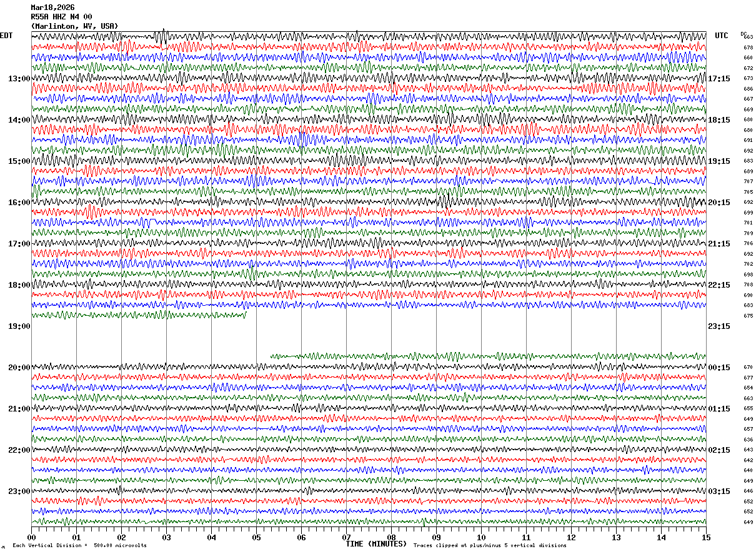Click the '22:15' UTC row label
The image size is (756, 554).
(x=719, y=285)
